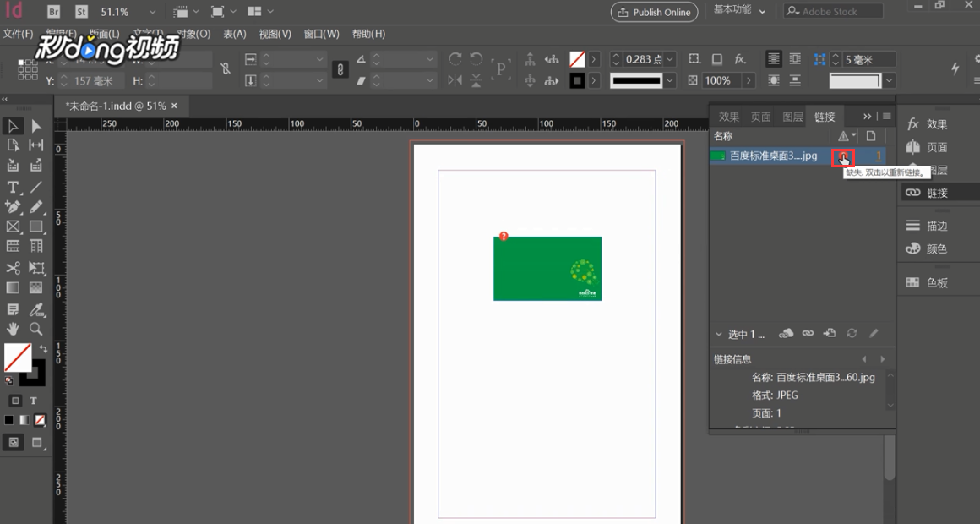The height and width of the screenshot is (524, 980).
Task: Open 颜色 panel from side dock
Action: coord(927,248)
